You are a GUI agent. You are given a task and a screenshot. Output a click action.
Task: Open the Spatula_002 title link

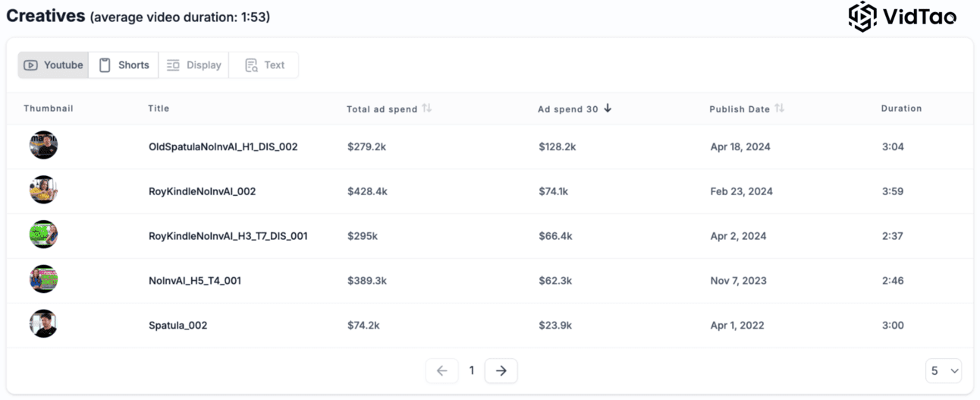tap(177, 326)
